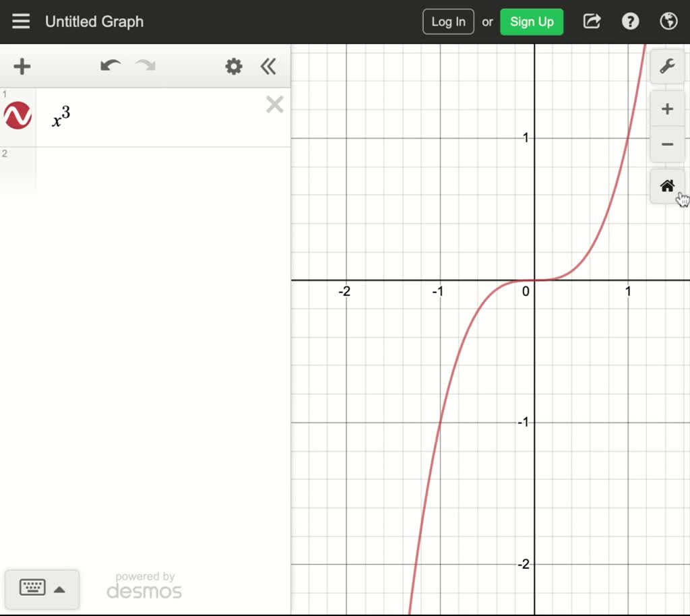Click the Log In button
The image size is (690, 616).
coord(447,21)
